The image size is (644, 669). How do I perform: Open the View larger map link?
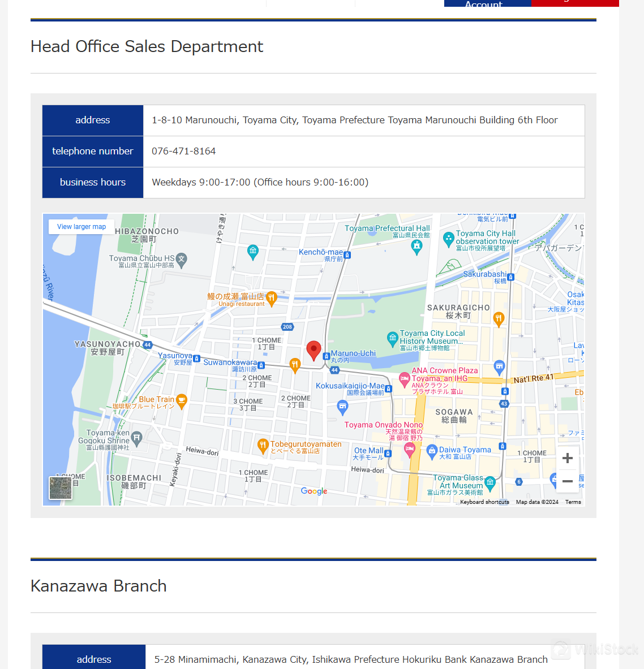(x=81, y=227)
